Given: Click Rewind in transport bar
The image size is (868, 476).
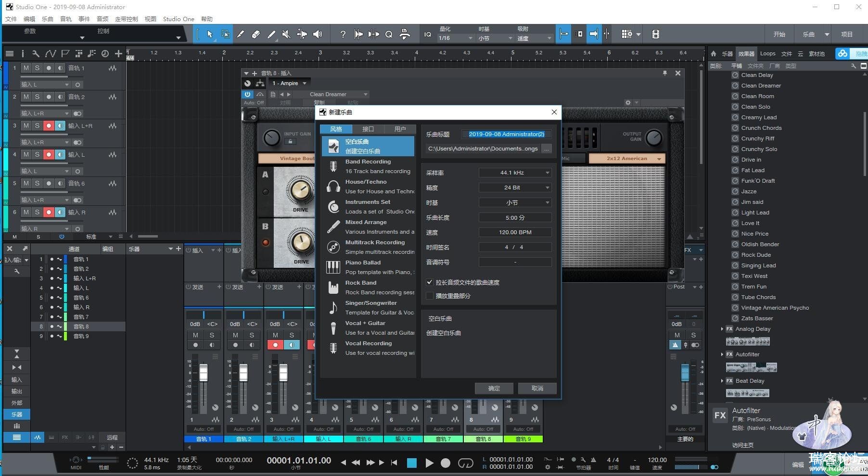Looking at the screenshot, I should [356, 463].
